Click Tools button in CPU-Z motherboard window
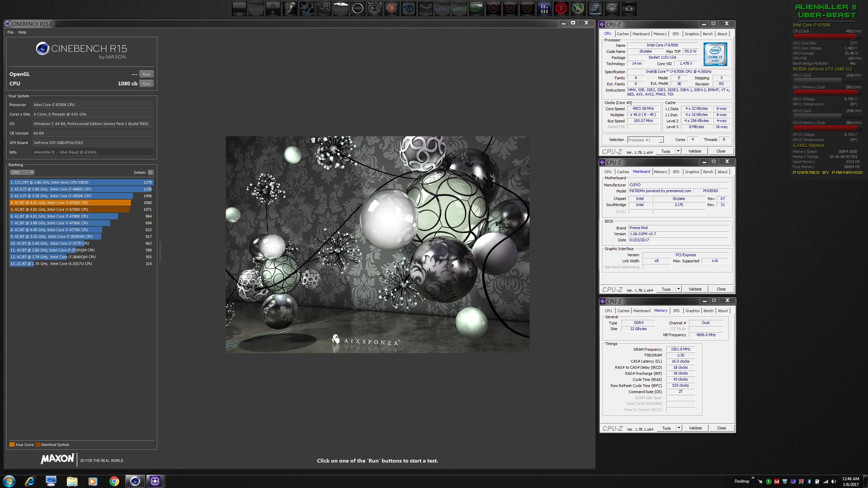Screen dimensions: 868x488 (x=666, y=289)
